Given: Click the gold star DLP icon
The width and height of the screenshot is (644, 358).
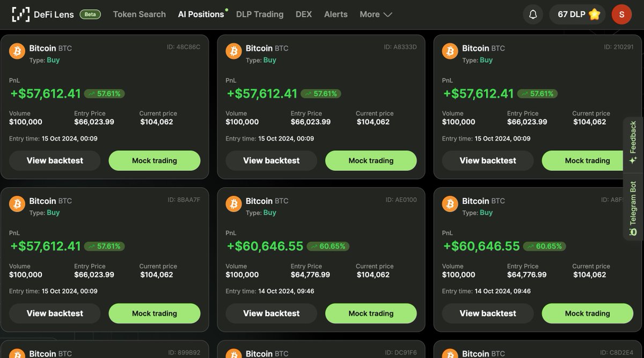Looking at the screenshot, I should coord(594,14).
